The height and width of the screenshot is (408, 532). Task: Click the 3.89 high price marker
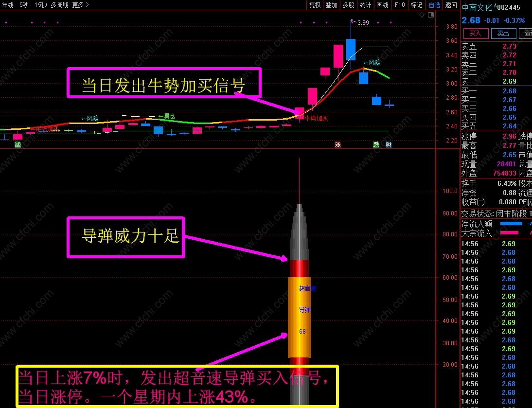(363, 23)
